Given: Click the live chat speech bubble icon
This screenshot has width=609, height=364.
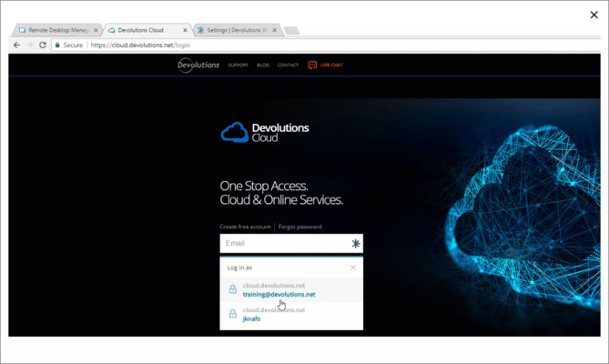Looking at the screenshot, I should [312, 66].
